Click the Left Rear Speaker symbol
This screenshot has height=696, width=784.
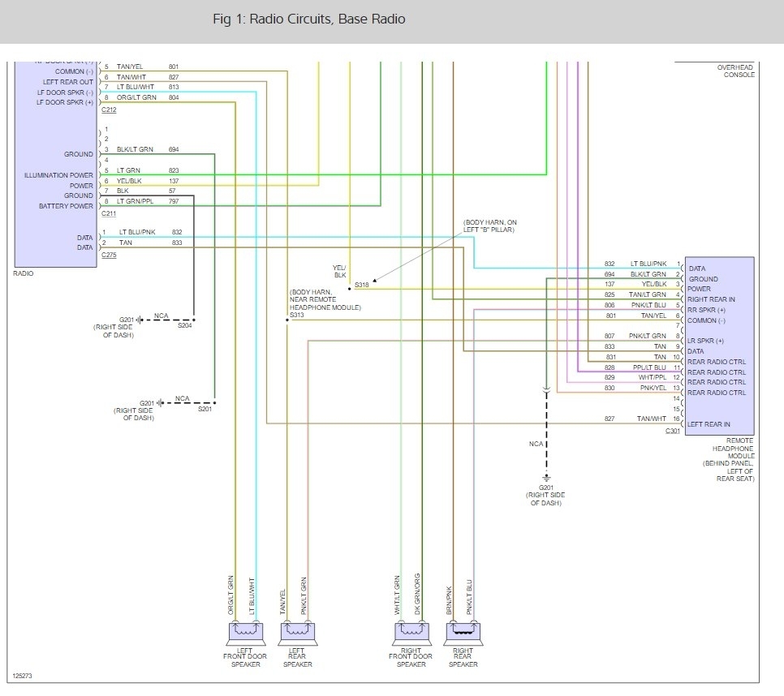tap(298, 634)
